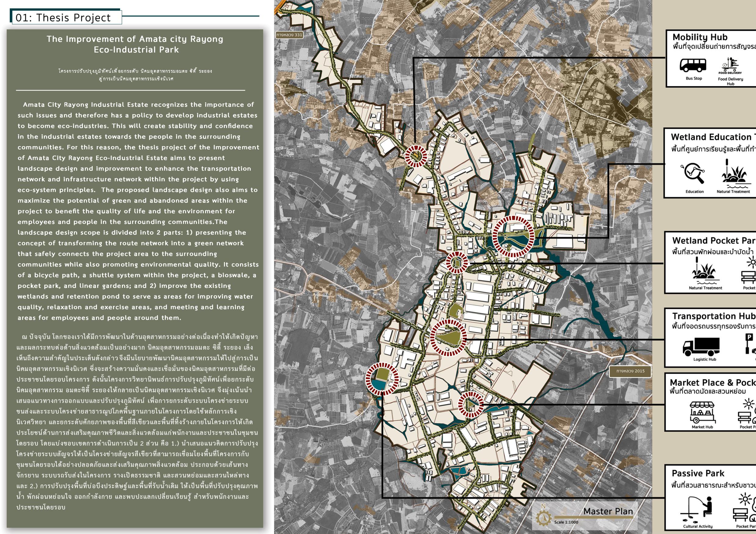This screenshot has height=534, width=756.
Task: Click the Passive Park heading
Action: [x=698, y=473]
